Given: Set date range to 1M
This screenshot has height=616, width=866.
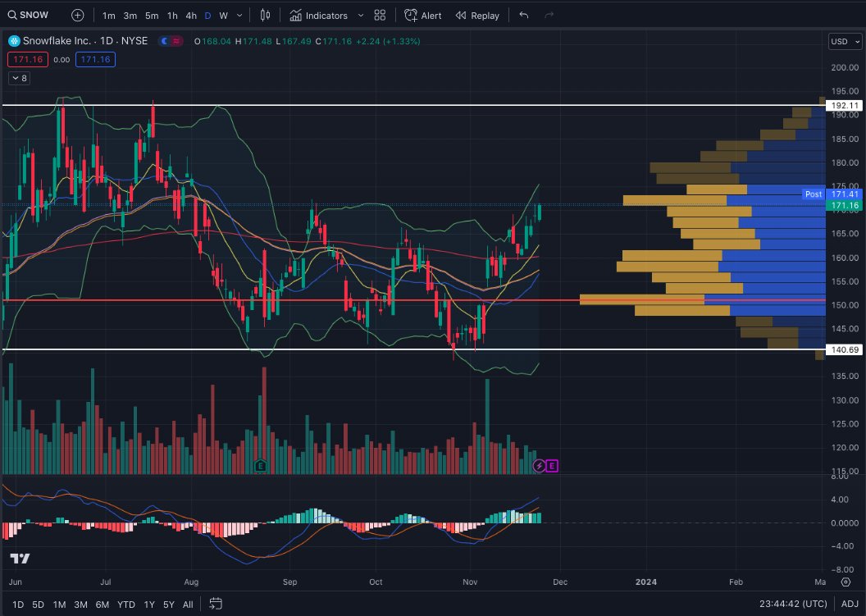Looking at the screenshot, I should click(x=59, y=605).
